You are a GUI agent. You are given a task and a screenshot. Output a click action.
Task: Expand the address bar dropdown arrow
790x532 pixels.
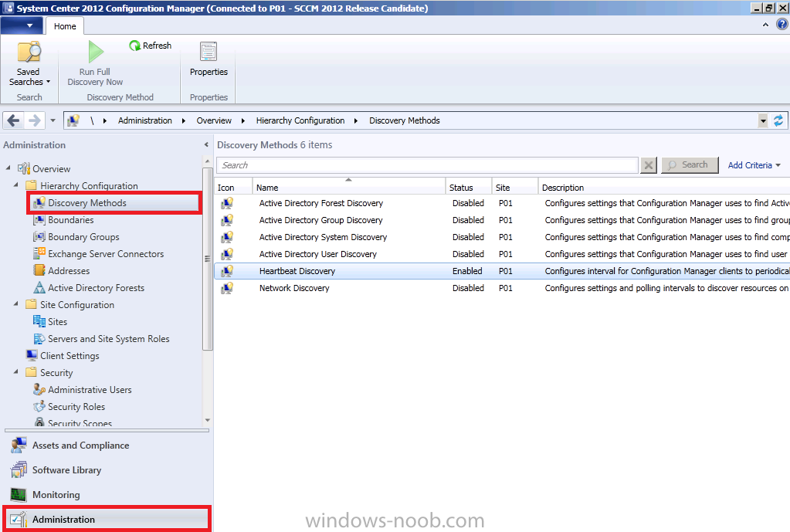[763, 120]
